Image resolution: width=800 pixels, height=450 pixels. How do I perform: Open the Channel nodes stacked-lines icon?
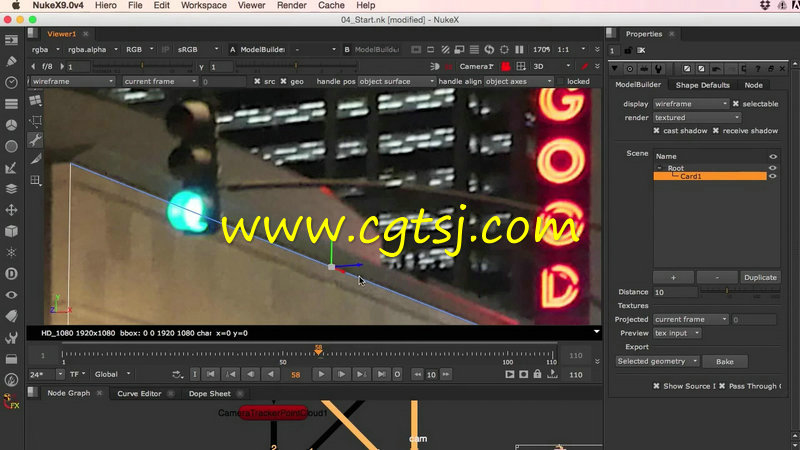tap(11, 104)
